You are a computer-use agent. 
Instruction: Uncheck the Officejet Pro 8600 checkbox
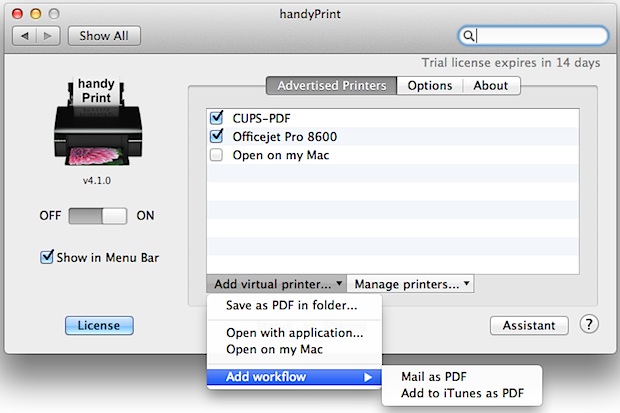click(217, 136)
